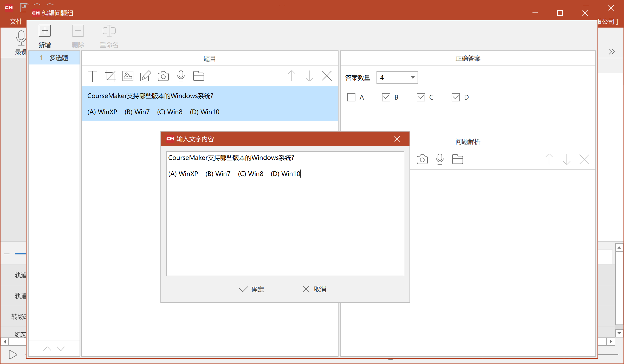The image size is (624, 364).
Task: Click the zoom-out minus on timeline slider
Action: click(x=7, y=254)
